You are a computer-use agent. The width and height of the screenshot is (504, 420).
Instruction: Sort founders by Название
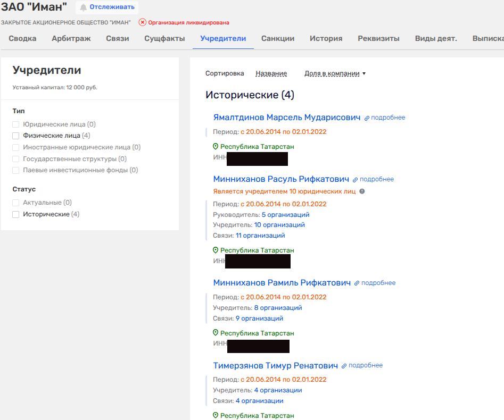(x=271, y=73)
